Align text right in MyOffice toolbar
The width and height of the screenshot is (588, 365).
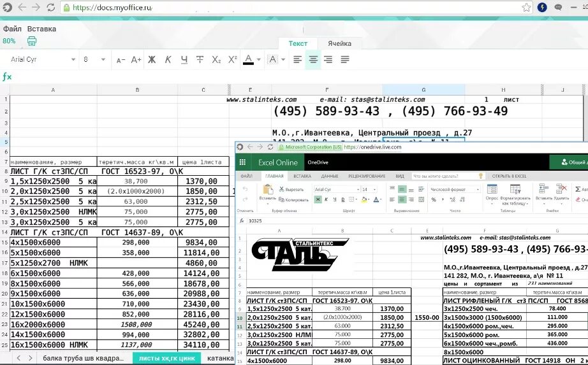tap(328, 60)
